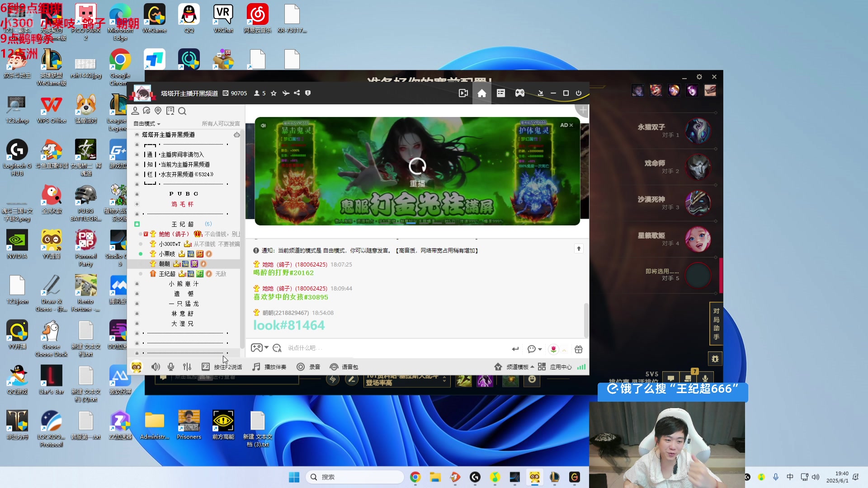This screenshot has width=868, height=488.
Task: Open Chrome from the taskbar
Action: (415, 477)
